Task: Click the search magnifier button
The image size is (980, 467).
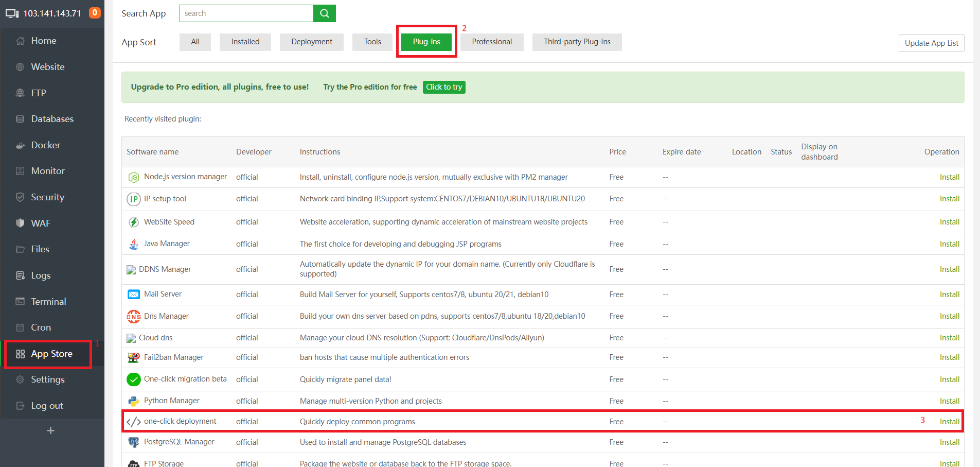Action: click(x=324, y=13)
